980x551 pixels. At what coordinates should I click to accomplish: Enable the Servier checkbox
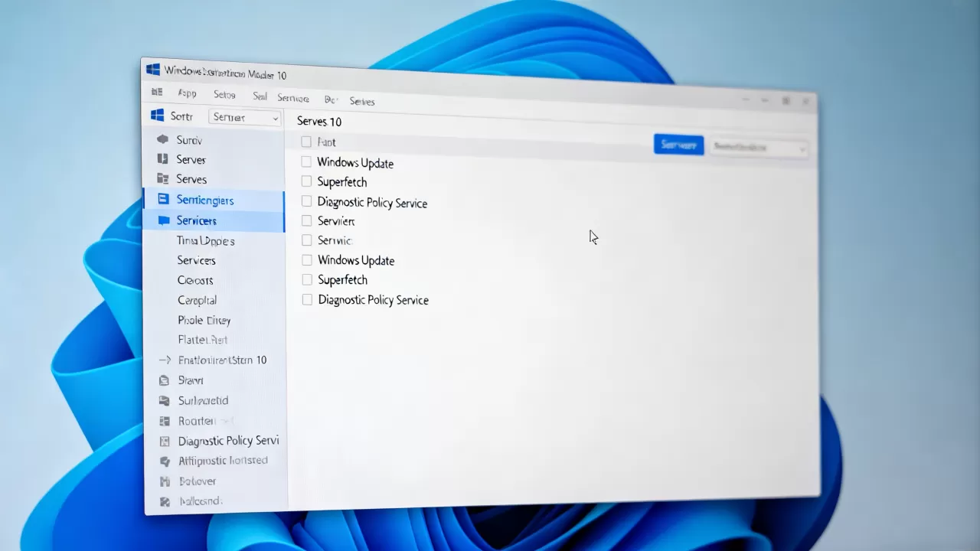[306, 220]
